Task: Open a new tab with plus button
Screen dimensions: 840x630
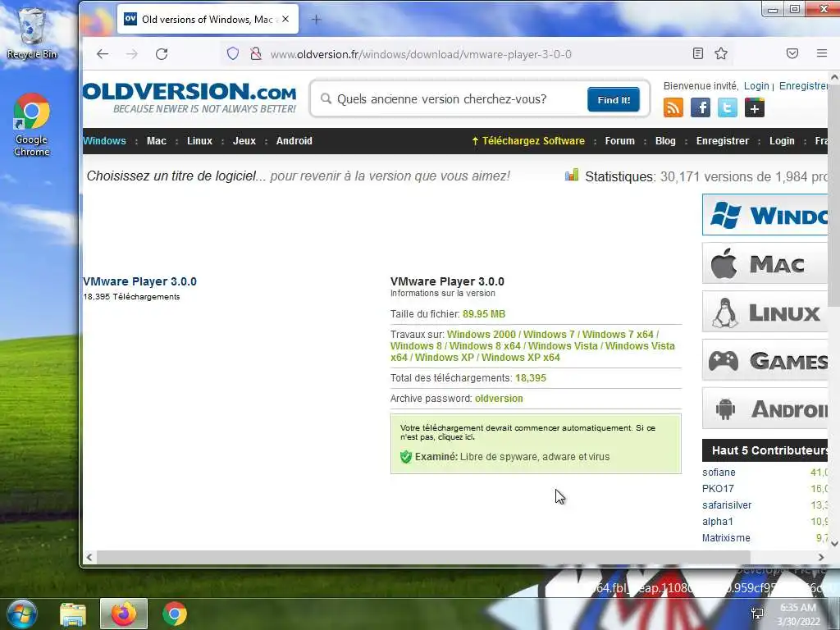Action: tap(316, 20)
